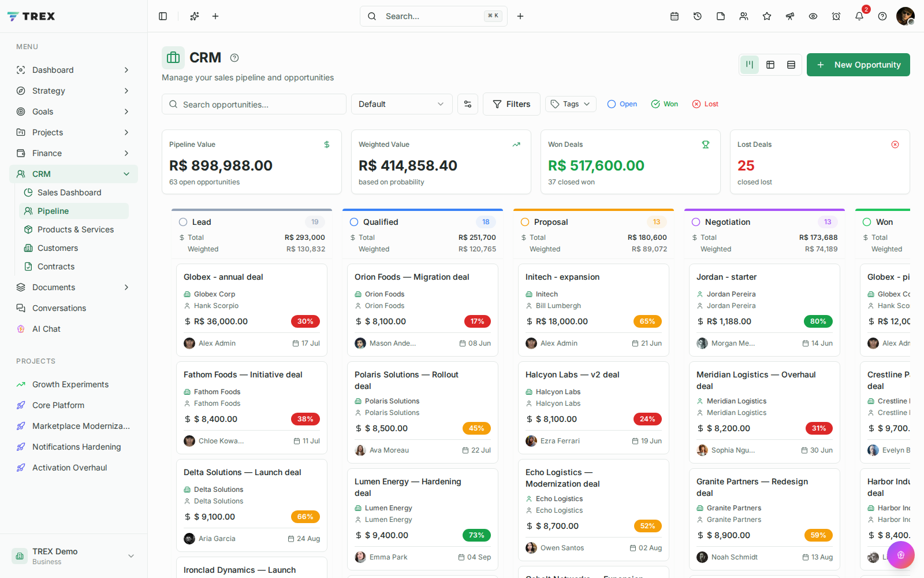The height and width of the screenshot is (578, 924).
Task: Open the notifications bell
Action: [859, 16]
